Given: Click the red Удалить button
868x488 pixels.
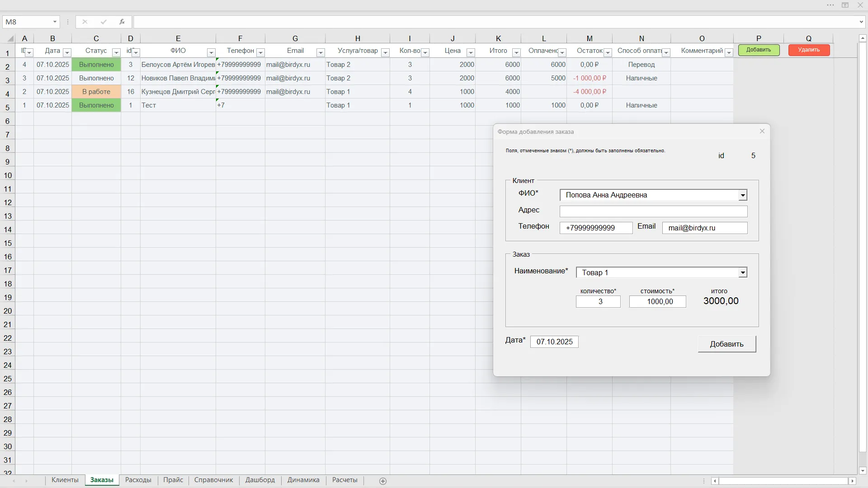Looking at the screenshot, I should [x=809, y=50].
